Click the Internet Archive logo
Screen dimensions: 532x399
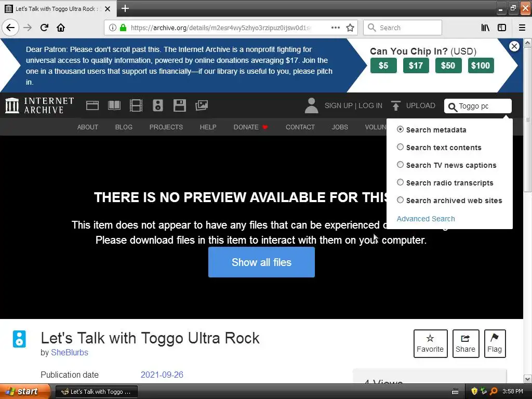pyautogui.click(x=39, y=105)
